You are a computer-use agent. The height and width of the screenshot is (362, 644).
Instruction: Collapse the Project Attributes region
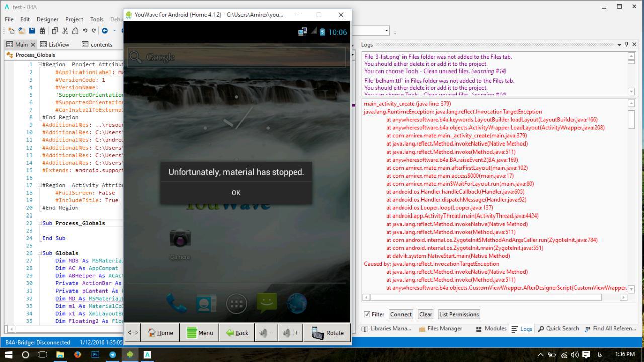39,64
